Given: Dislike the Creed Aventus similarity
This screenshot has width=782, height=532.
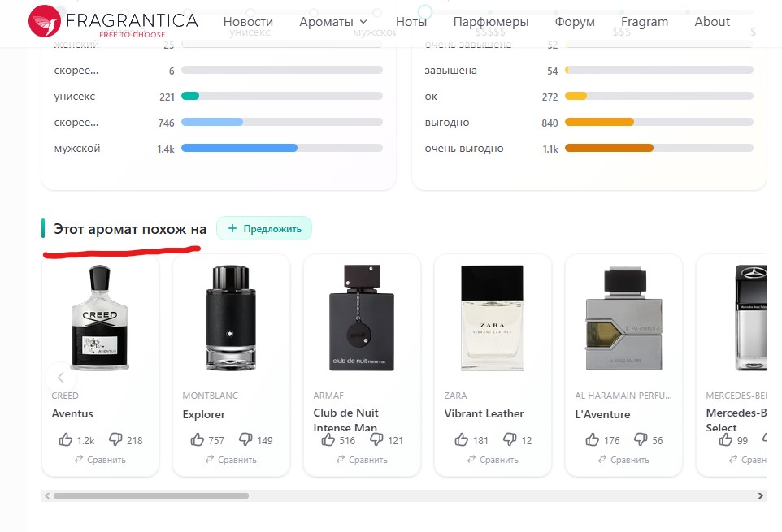Looking at the screenshot, I should pos(115,439).
